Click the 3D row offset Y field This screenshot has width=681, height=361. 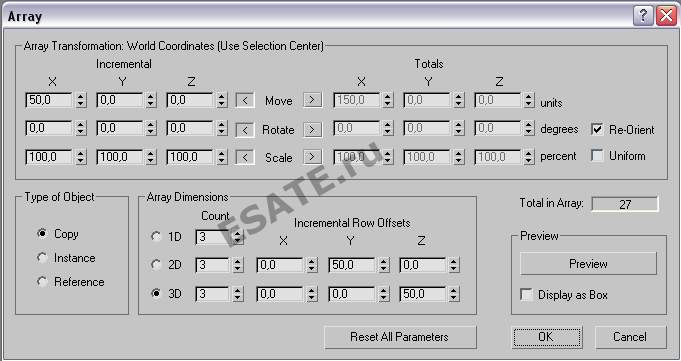[352, 294]
